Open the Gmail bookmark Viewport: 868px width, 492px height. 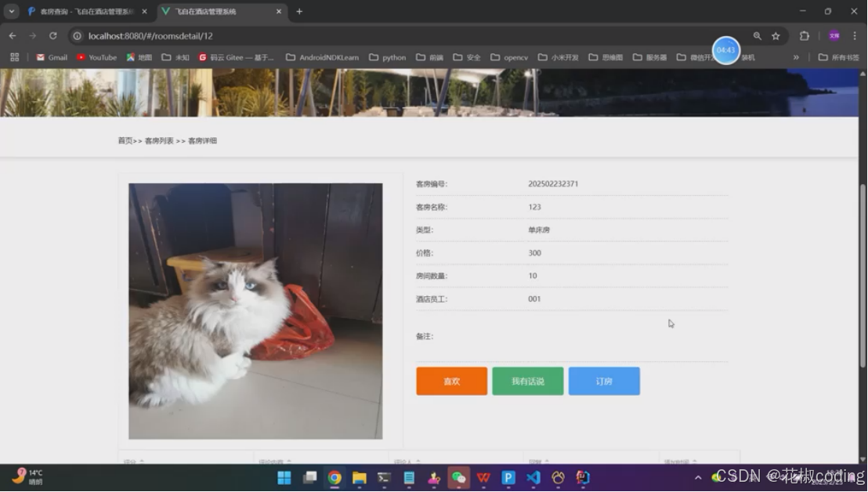click(50, 56)
